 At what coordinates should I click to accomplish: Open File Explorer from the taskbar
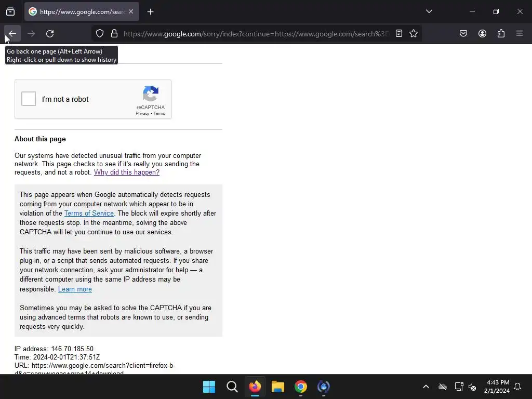[x=277, y=387]
